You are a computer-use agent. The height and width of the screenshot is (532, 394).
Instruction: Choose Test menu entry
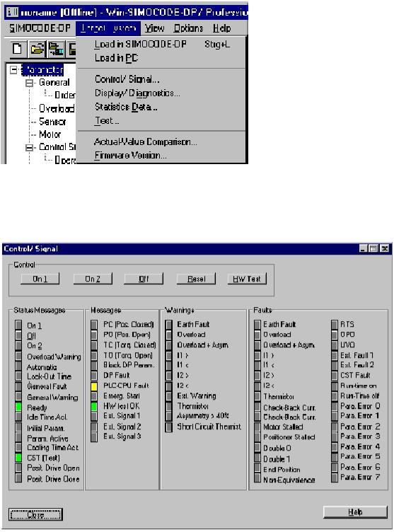pyautogui.click(x=161, y=120)
